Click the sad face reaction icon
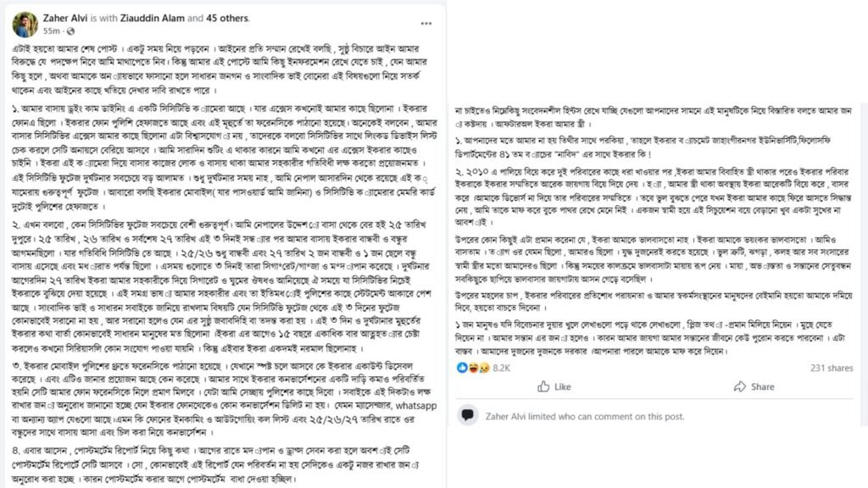This screenshot has height=488, width=868. (x=478, y=368)
